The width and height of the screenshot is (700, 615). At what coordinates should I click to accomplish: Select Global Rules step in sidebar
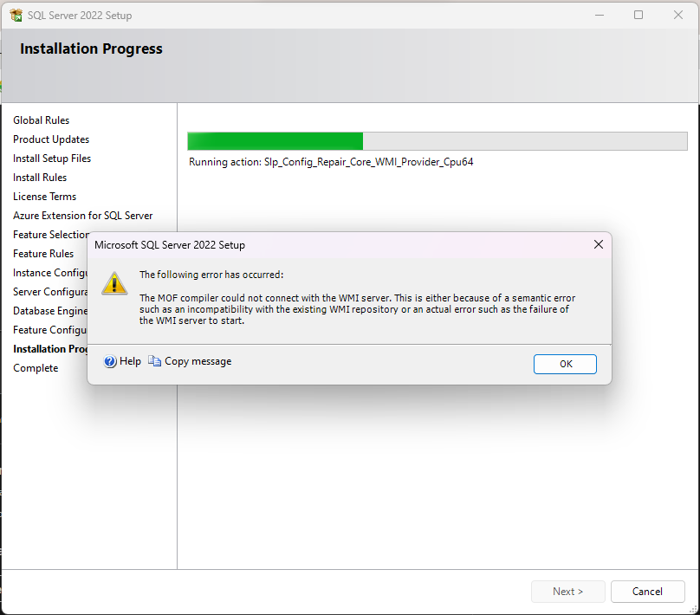41,120
